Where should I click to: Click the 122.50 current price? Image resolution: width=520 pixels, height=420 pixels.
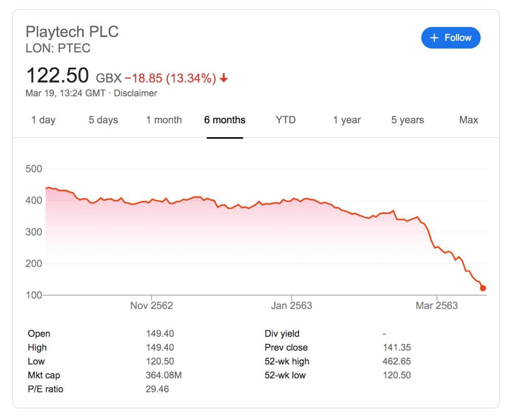[57, 76]
